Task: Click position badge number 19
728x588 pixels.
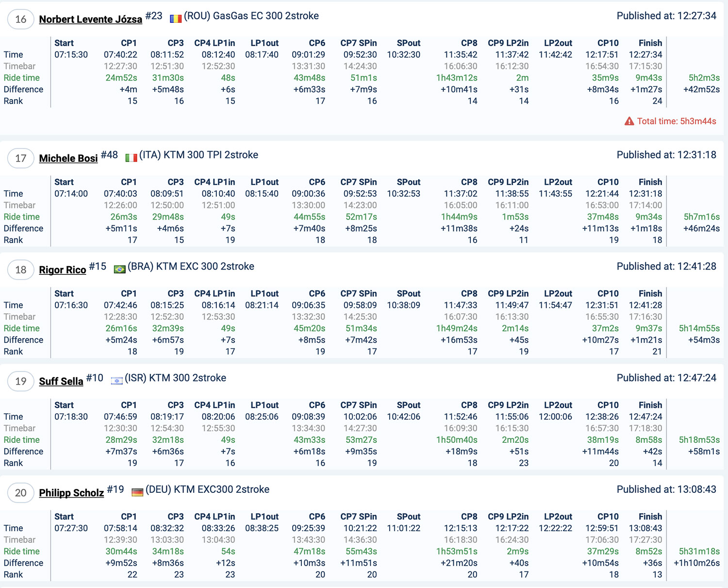Action: coord(20,382)
